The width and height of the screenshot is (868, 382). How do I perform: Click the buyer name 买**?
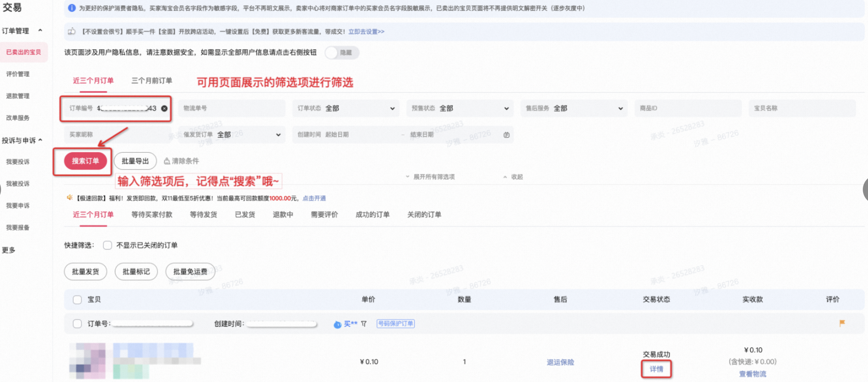coord(351,323)
